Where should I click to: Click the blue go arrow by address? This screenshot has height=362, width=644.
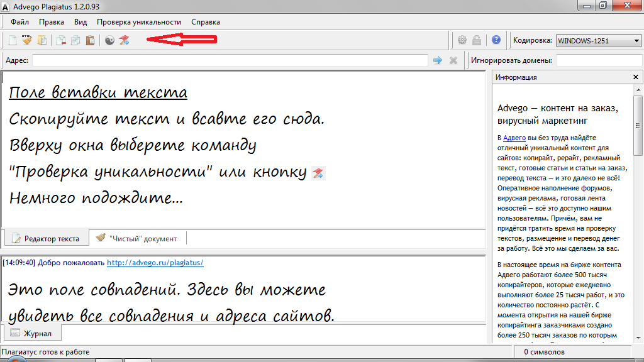pyautogui.click(x=438, y=60)
